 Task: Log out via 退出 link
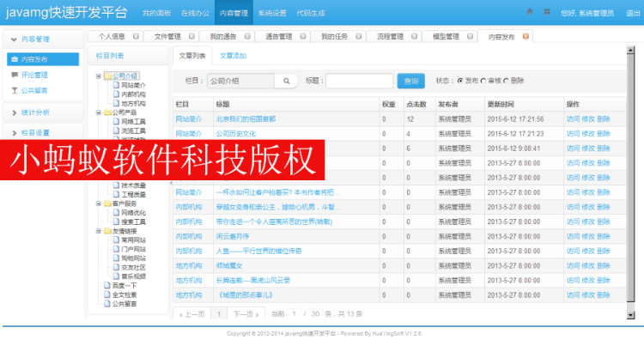(x=633, y=13)
